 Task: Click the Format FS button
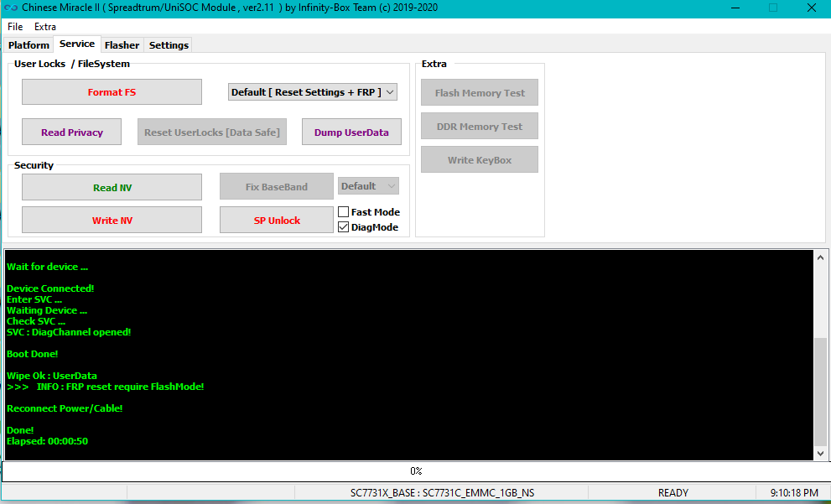tap(112, 92)
